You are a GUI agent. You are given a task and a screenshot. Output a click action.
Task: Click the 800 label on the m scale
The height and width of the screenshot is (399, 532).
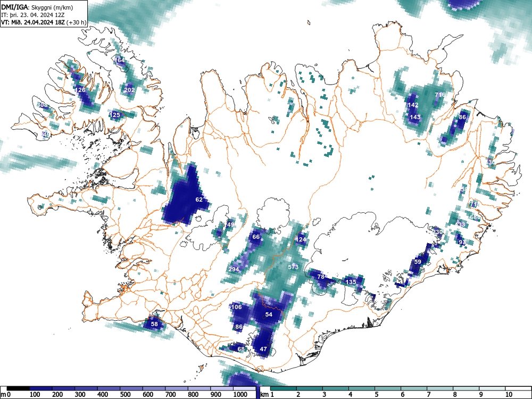pyautogui.click(x=193, y=394)
